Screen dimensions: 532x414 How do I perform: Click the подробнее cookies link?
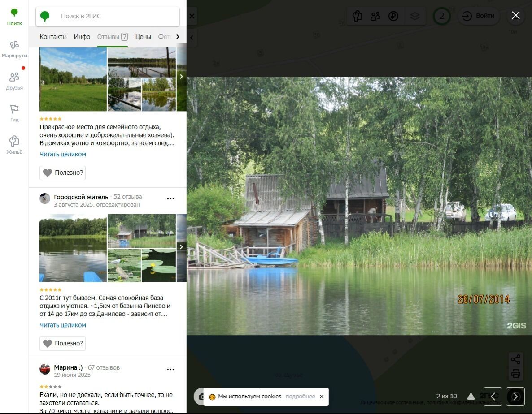click(x=300, y=397)
